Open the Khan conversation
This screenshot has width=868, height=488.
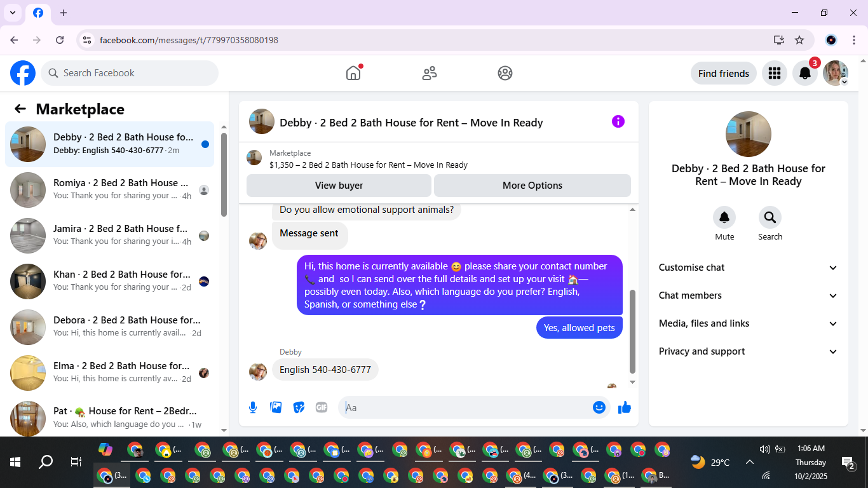coord(110,281)
